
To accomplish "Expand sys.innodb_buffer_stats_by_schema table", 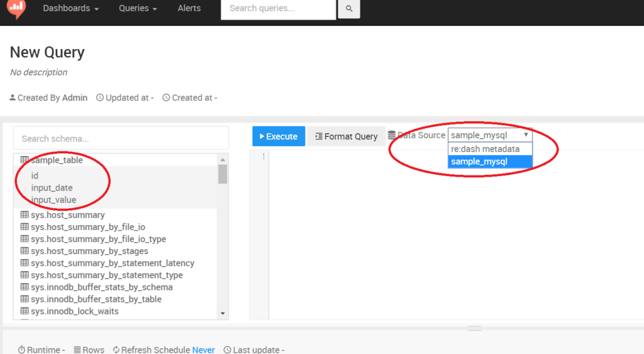I will [x=101, y=287].
